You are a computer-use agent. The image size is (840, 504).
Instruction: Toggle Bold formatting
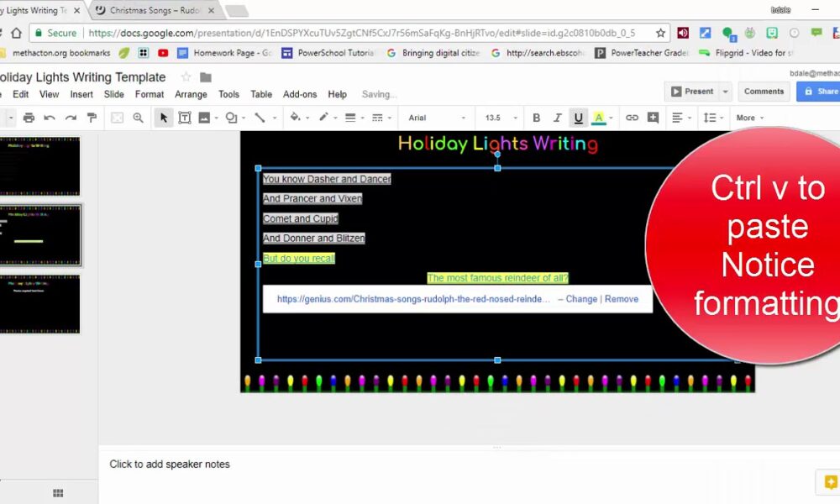pyautogui.click(x=537, y=118)
